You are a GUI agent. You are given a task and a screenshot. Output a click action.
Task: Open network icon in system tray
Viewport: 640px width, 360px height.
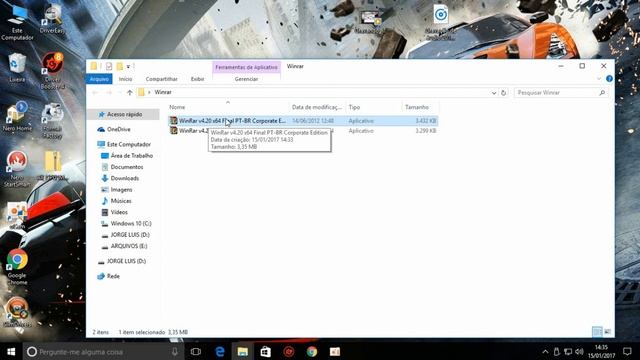point(568,351)
